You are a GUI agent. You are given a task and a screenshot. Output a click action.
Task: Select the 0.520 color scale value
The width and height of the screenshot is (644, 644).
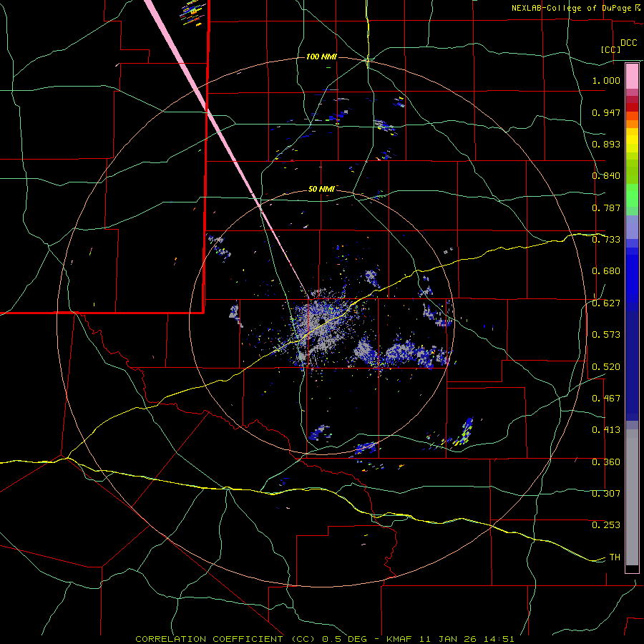pyautogui.click(x=606, y=367)
